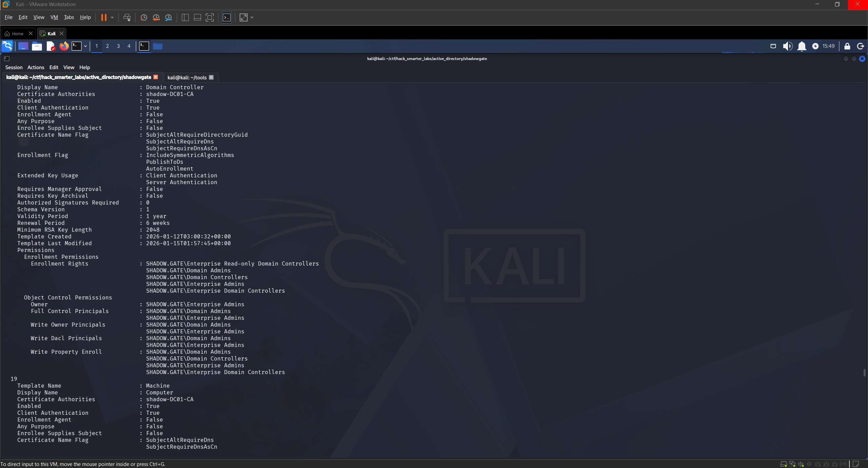
Task: Open the terminal Session menu
Action: point(14,67)
